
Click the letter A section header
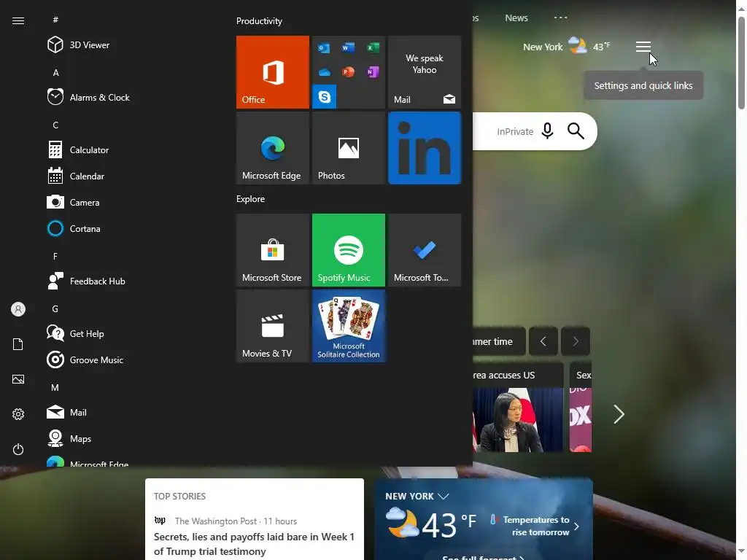(55, 72)
